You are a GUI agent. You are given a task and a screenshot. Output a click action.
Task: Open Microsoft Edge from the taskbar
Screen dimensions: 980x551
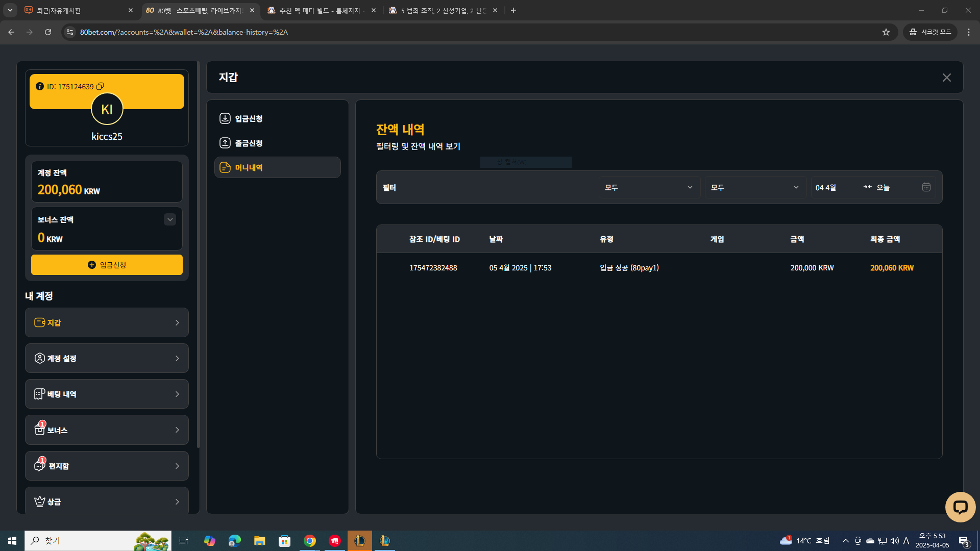coord(235,541)
